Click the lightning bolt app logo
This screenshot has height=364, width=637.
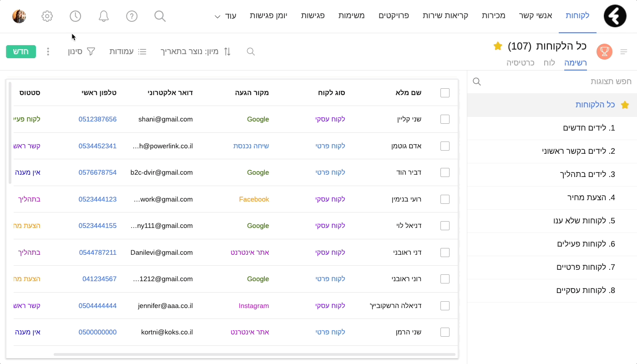pos(615,16)
